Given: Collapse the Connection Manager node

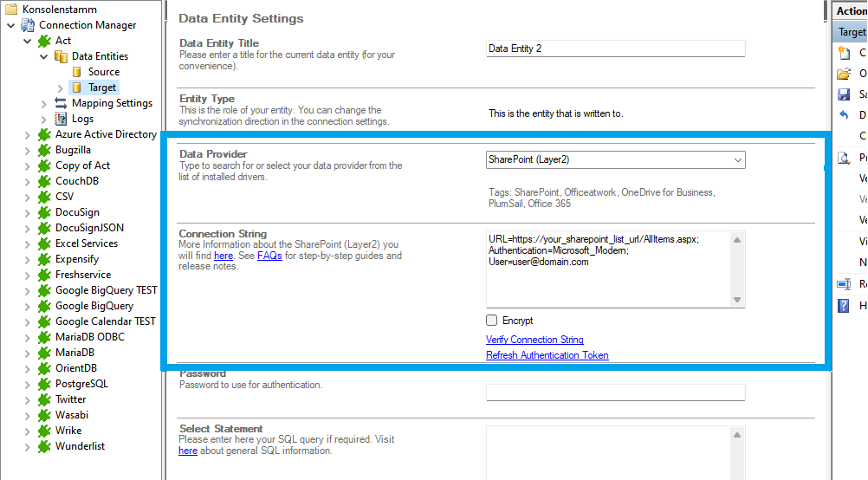Looking at the screenshot, I should click(x=11, y=25).
